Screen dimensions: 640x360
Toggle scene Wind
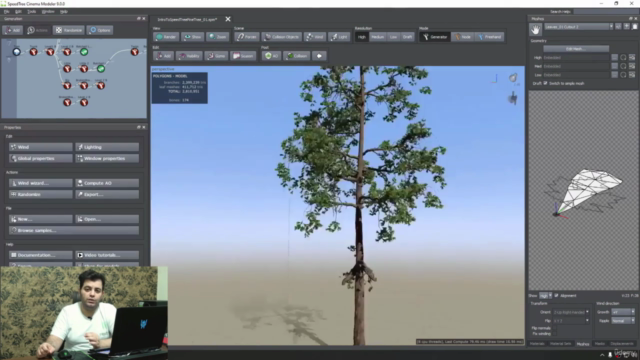pos(315,37)
